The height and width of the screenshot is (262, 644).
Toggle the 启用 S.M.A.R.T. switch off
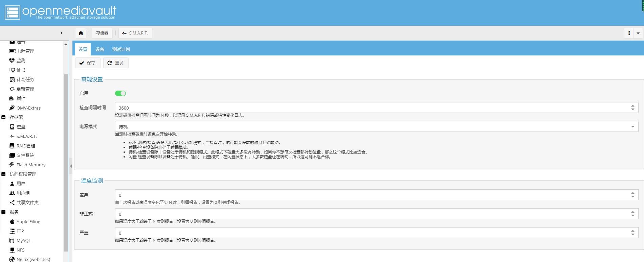tap(120, 93)
